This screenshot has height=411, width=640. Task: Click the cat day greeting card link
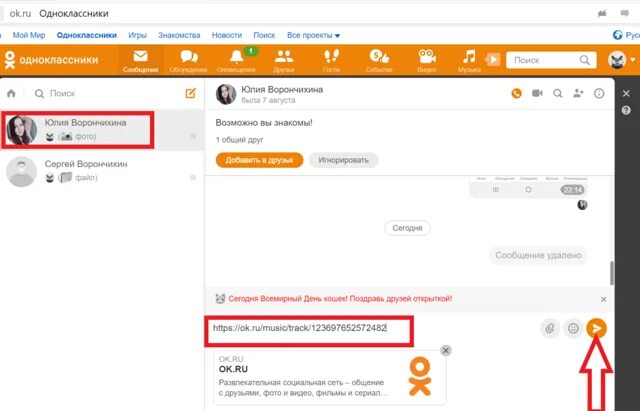point(340,299)
